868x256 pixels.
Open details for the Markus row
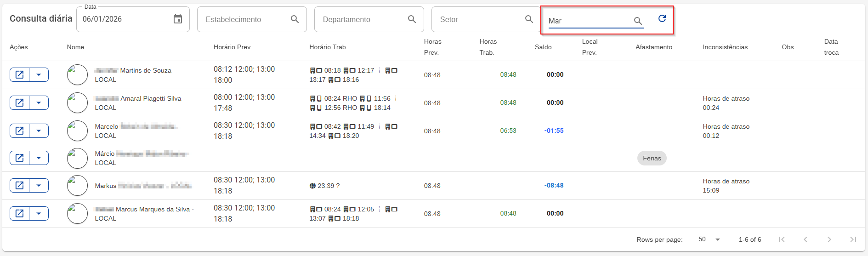point(19,185)
